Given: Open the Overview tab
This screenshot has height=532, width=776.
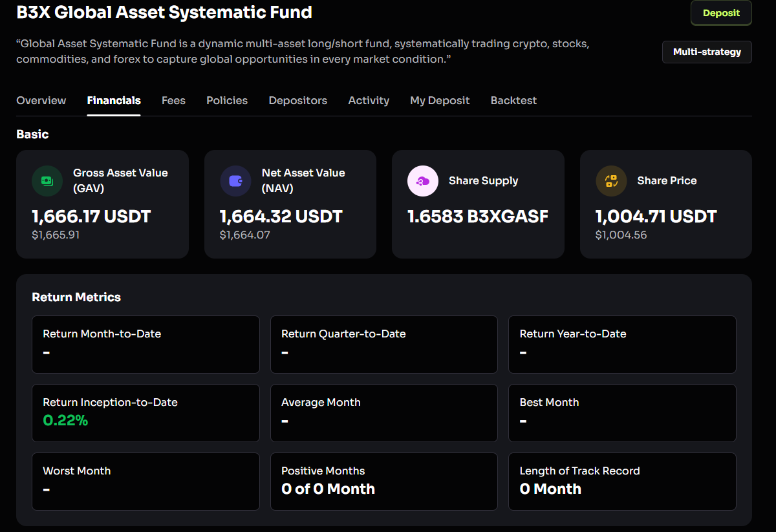Looking at the screenshot, I should [41, 100].
